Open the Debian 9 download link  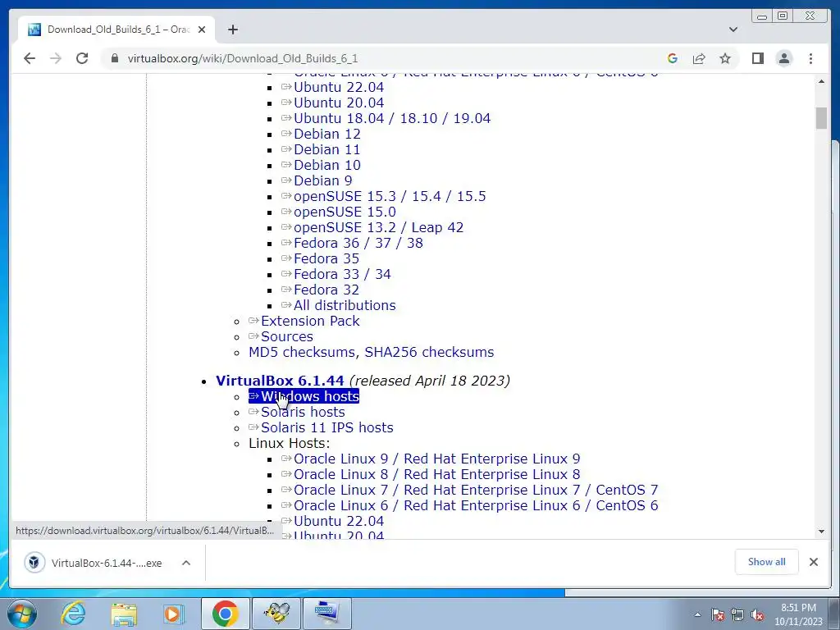point(322,180)
